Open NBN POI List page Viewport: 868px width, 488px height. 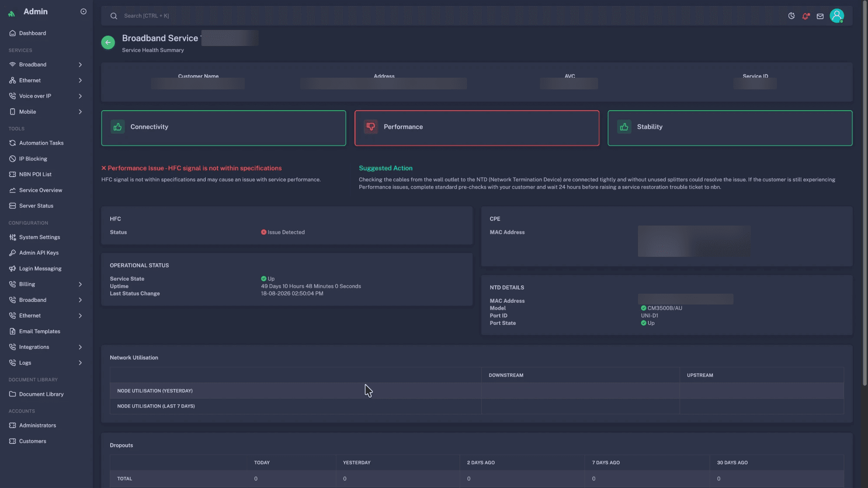(x=46, y=174)
